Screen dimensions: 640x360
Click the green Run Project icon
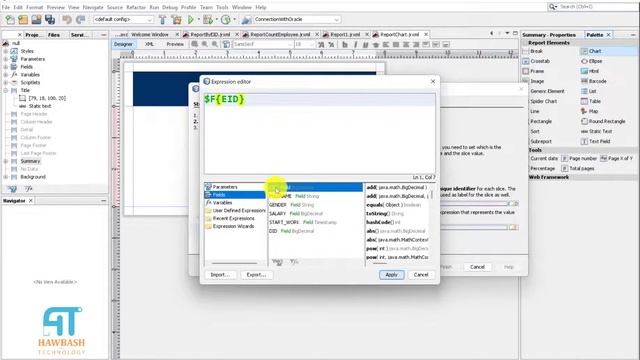point(190,20)
